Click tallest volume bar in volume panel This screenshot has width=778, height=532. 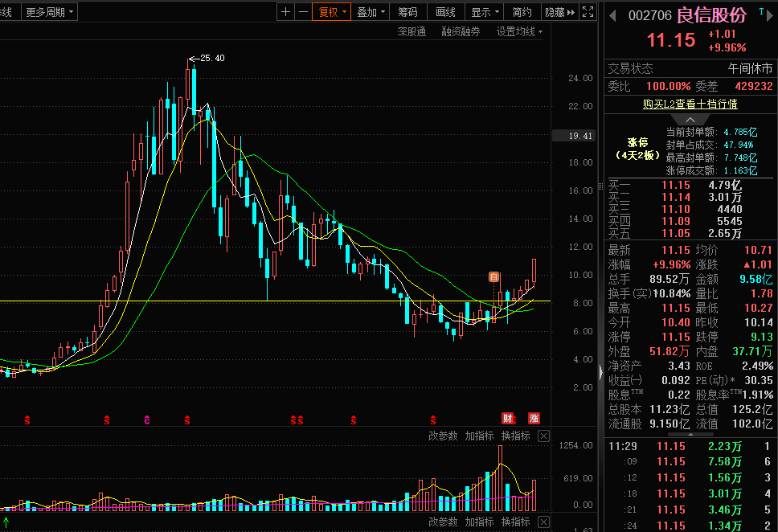coord(500,478)
